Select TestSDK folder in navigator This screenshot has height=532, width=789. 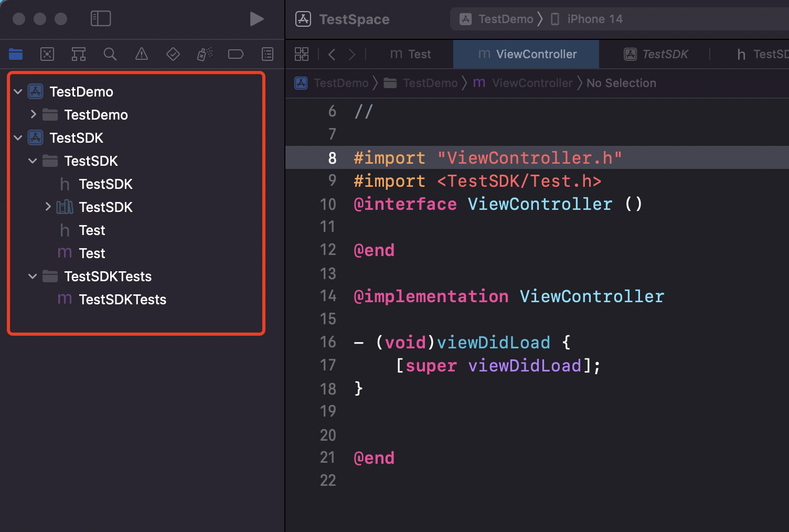pos(91,161)
